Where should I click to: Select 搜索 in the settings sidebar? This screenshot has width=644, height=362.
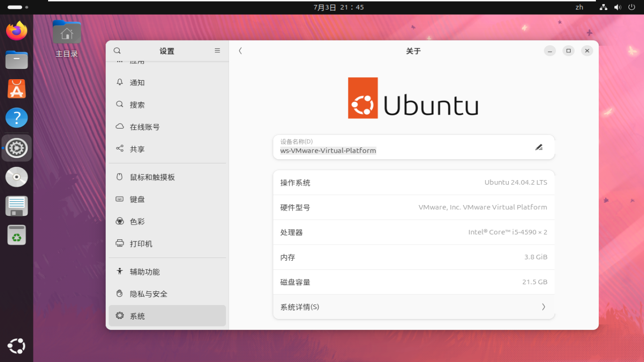coord(167,105)
